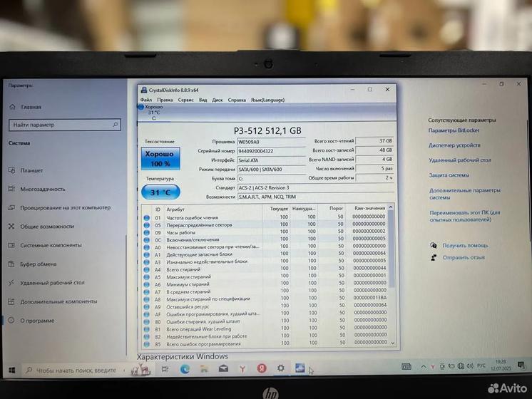
Task: Select the Всего операций Wear Leveling row
Action: coord(265,328)
